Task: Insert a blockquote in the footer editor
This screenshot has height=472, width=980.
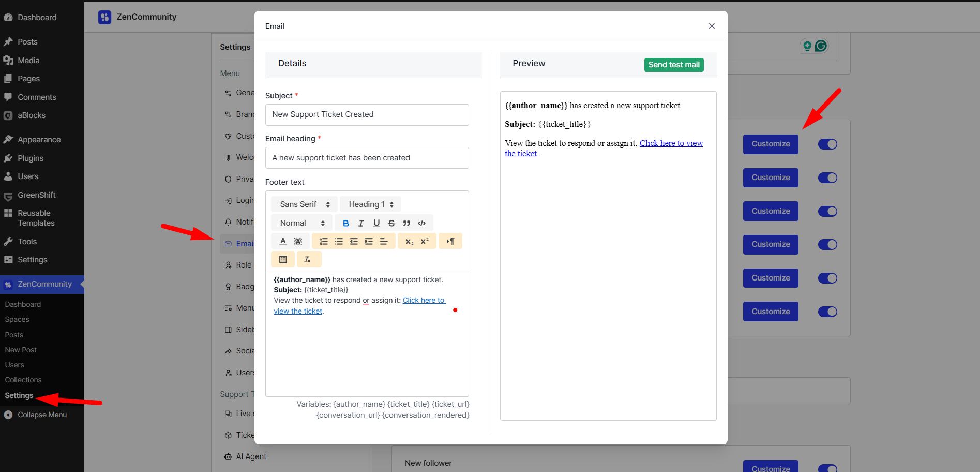Action: pos(406,223)
